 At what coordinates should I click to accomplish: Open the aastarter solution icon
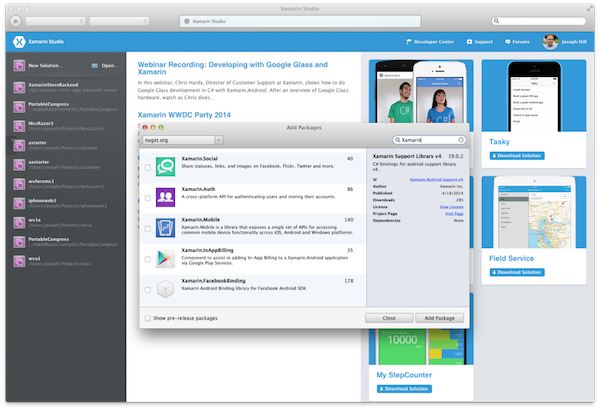(x=19, y=165)
